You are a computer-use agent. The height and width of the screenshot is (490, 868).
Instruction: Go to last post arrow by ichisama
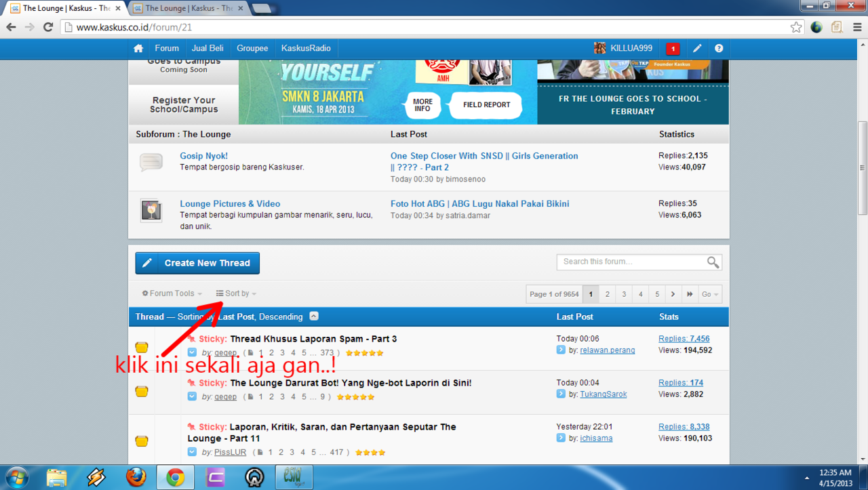tap(561, 438)
